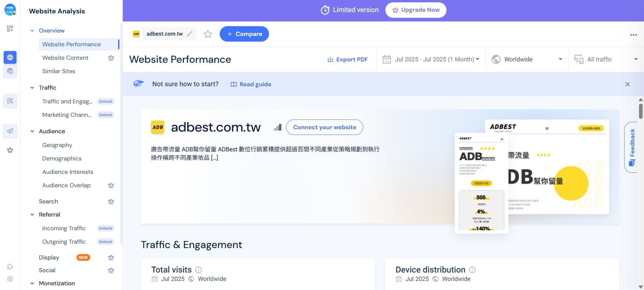Image resolution: width=644 pixels, height=290 pixels.
Task: Click the graduation cap guide icon
Action: coord(139,84)
